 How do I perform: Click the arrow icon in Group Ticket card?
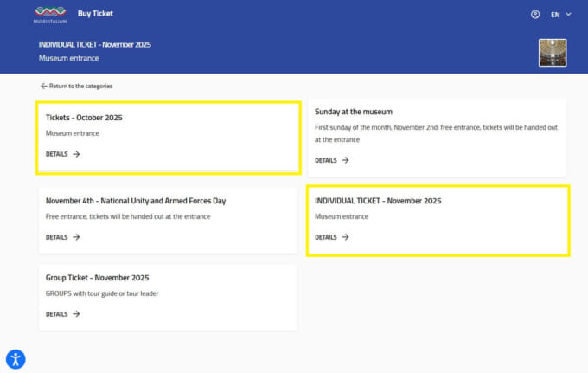tap(76, 314)
